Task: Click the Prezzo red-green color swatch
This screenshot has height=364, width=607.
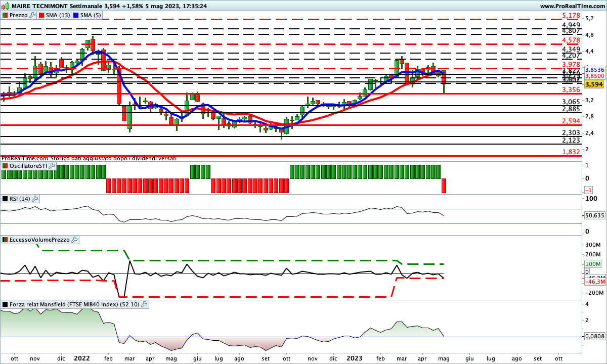Action: (x=5, y=15)
